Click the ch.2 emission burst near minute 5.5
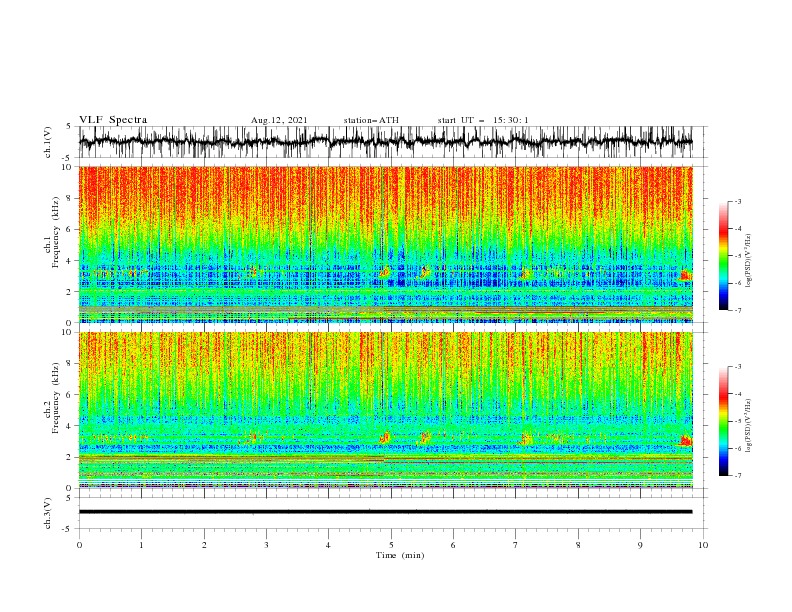The height and width of the screenshot is (612, 792). [424, 438]
